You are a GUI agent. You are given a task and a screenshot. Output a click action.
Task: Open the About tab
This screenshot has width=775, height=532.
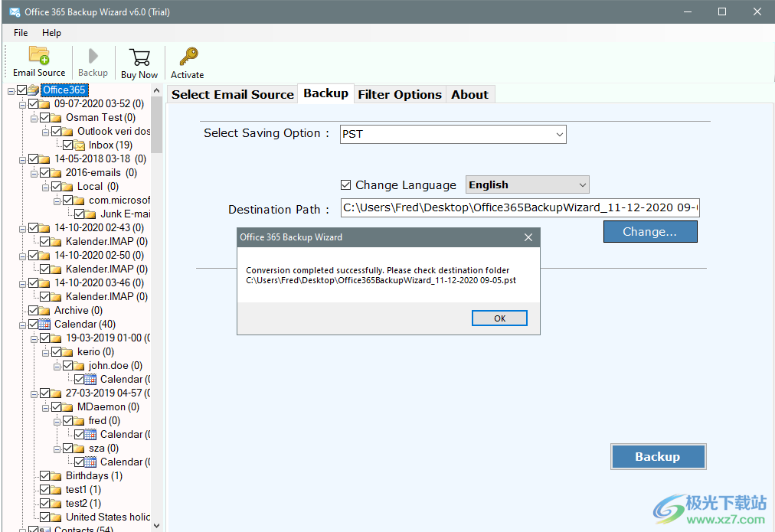tap(469, 94)
